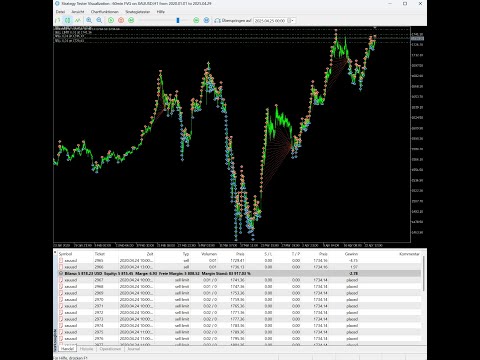Click the order icon for ticket 2970
This screenshot has width=480, height=360.
click(x=61, y=299)
